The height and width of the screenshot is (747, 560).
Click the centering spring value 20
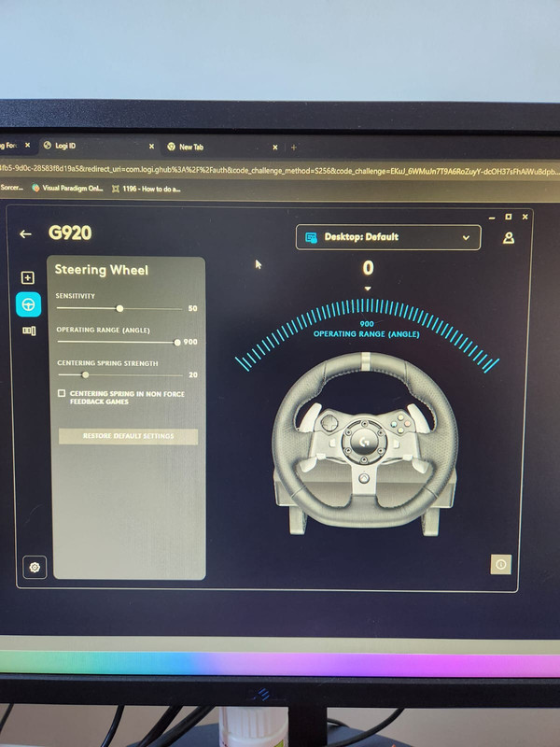(193, 375)
